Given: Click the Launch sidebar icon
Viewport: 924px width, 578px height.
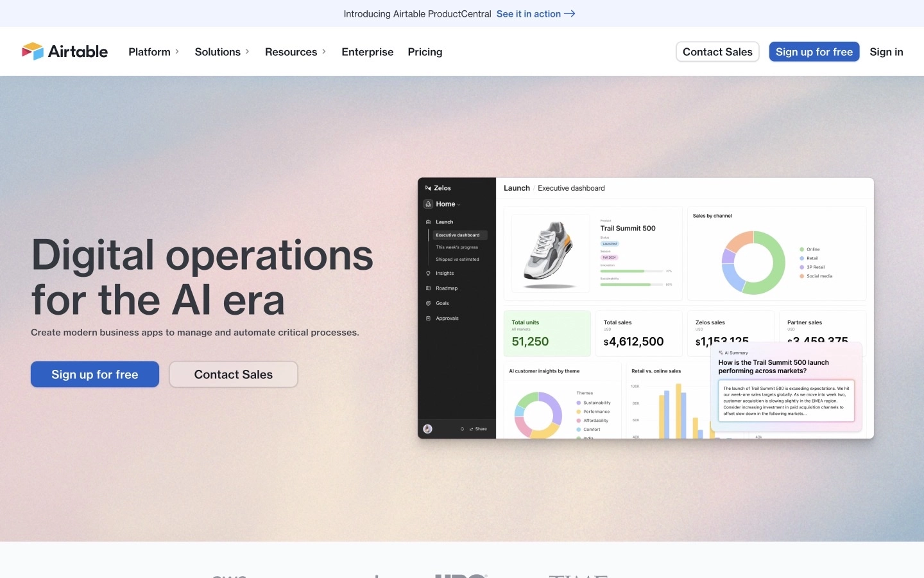Looking at the screenshot, I should tap(428, 222).
